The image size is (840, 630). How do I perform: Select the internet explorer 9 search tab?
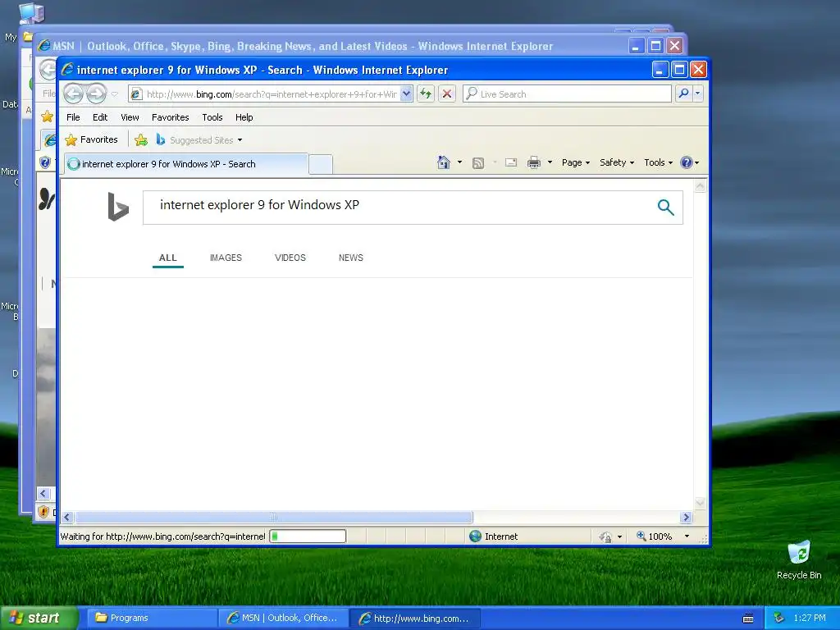click(186, 164)
